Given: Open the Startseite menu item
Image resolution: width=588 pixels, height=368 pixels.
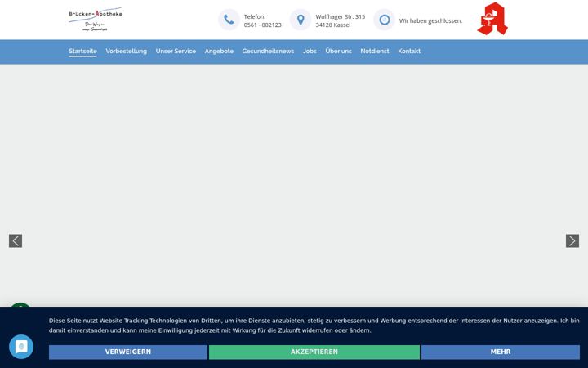Looking at the screenshot, I should pyautogui.click(x=82, y=51).
